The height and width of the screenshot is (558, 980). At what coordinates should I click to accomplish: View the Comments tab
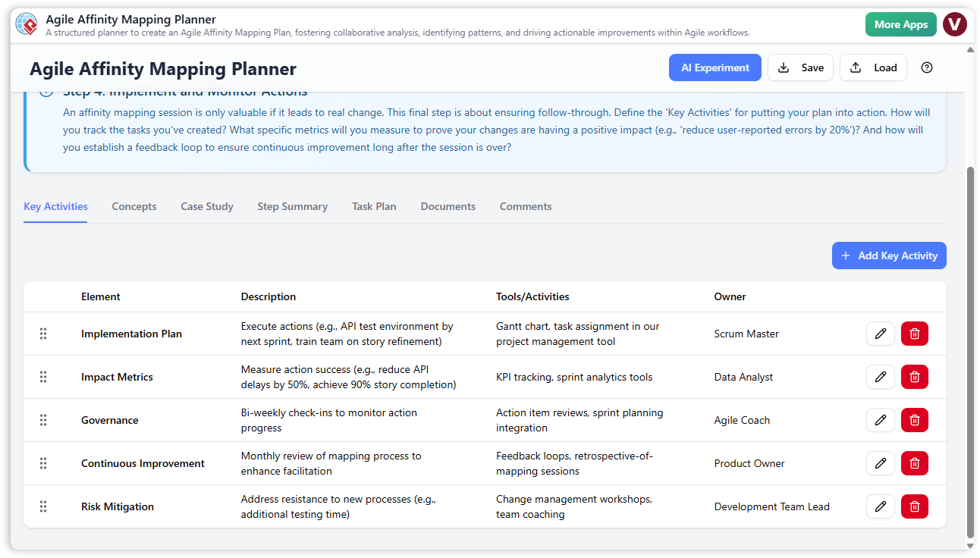point(525,206)
